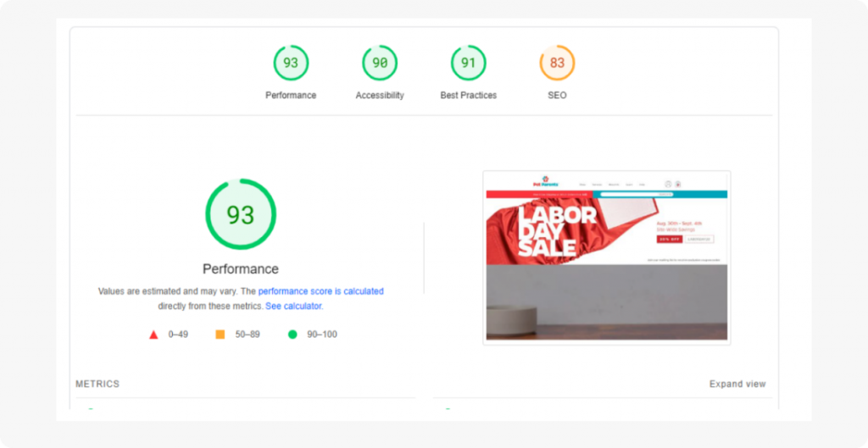The width and height of the screenshot is (868, 448).
Task: Click the red triangle 0–49 legend icon
Action: click(153, 335)
